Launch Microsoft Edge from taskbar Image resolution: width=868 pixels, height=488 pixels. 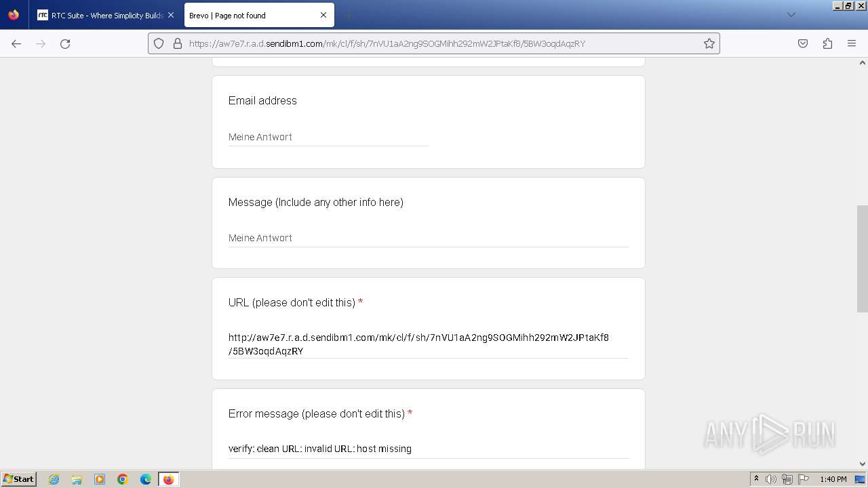pyautogui.click(x=146, y=479)
